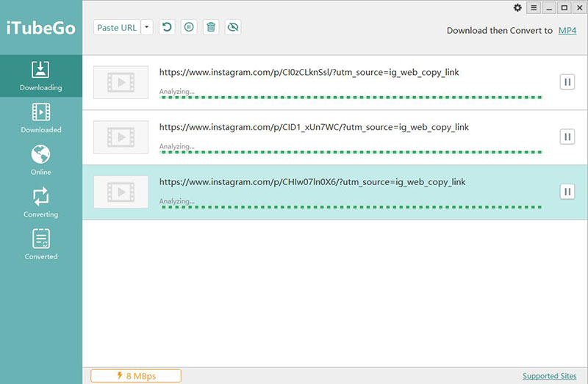Click thumbnail of CHIw07ln0X6 item
The width and height of the screenshot is (588, 384).
121,192
